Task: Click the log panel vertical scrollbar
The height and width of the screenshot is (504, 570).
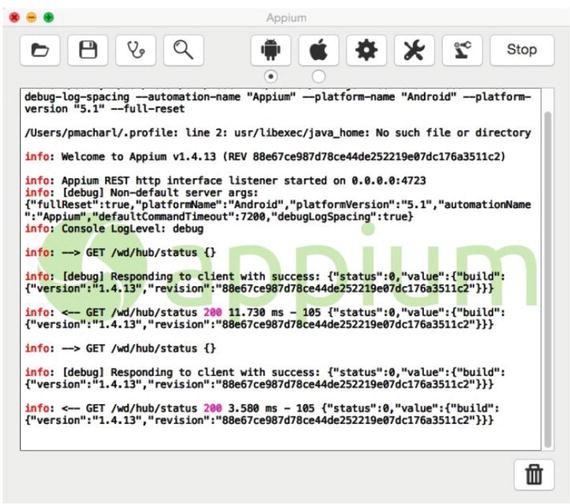Action: (x=548, y=280)
